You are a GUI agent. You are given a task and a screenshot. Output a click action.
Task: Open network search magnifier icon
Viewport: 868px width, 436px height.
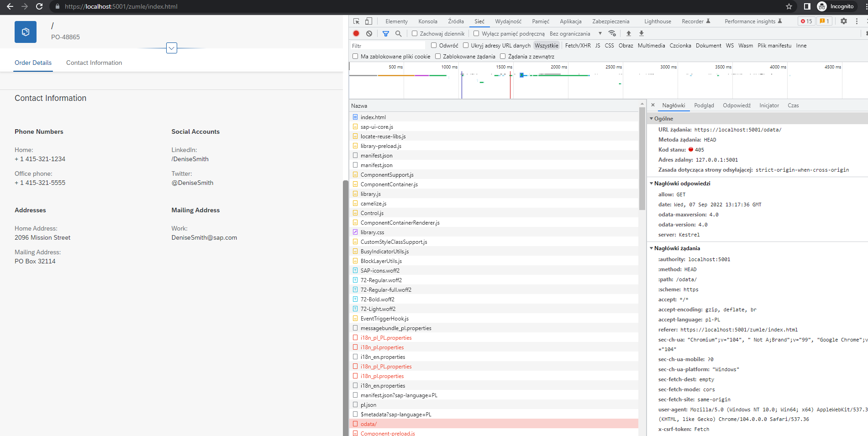pos(398,33)
